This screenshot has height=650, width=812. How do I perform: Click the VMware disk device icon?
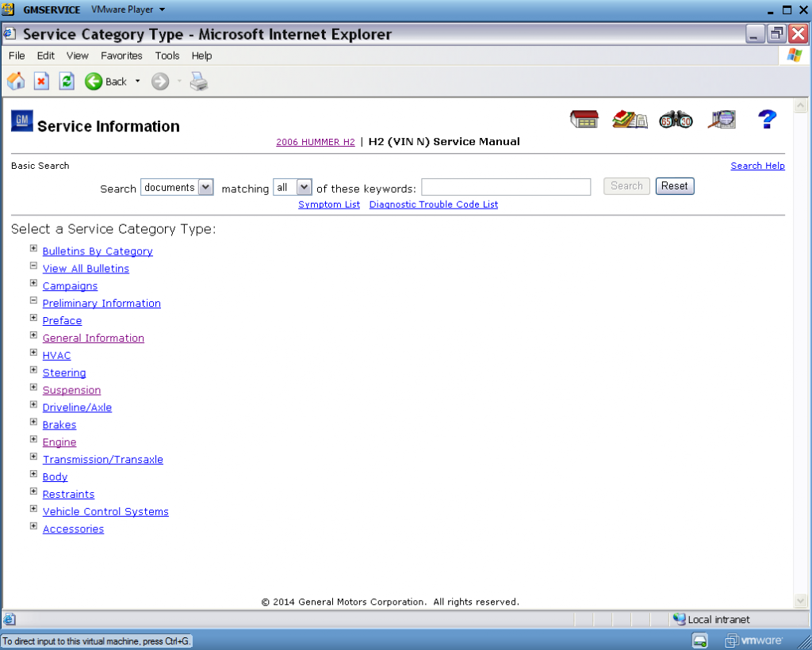[699, 640]
